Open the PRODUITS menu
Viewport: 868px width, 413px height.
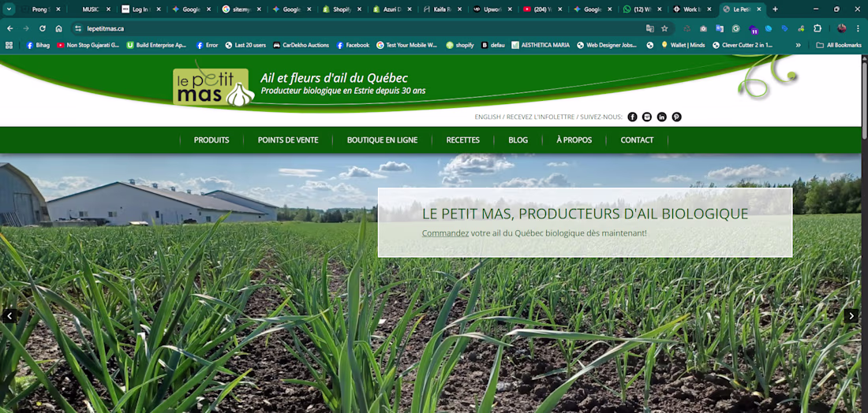pos(211,140)
